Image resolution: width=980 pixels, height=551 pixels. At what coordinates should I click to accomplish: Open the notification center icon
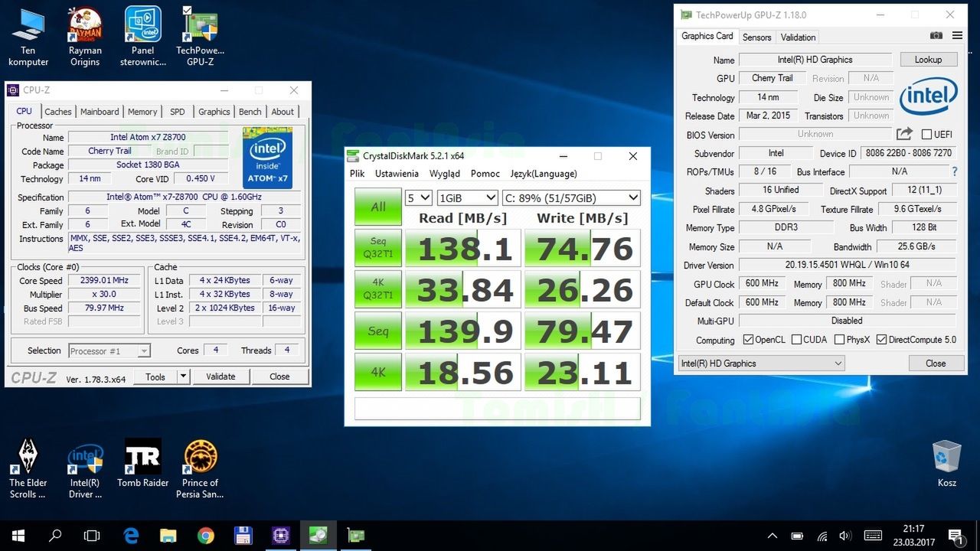pyautogui.click(x=955, y=536)
